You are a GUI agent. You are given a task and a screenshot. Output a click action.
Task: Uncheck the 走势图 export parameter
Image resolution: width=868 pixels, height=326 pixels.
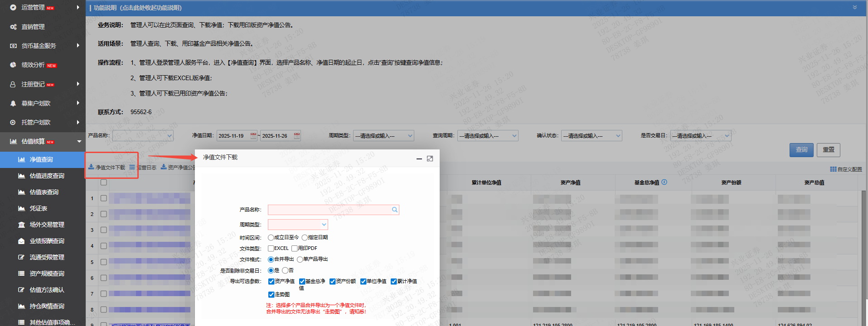point(271,294)
